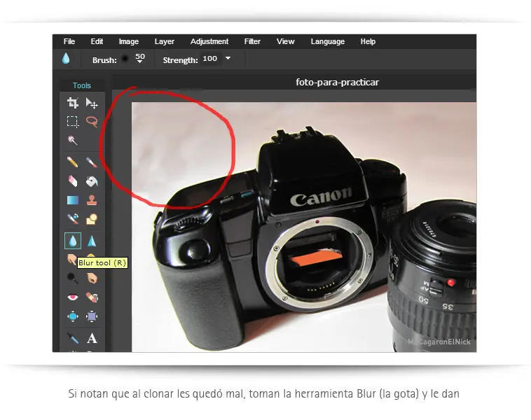
Task: Choose the Paint Bucket tool
Action: [x=92, y=181]
